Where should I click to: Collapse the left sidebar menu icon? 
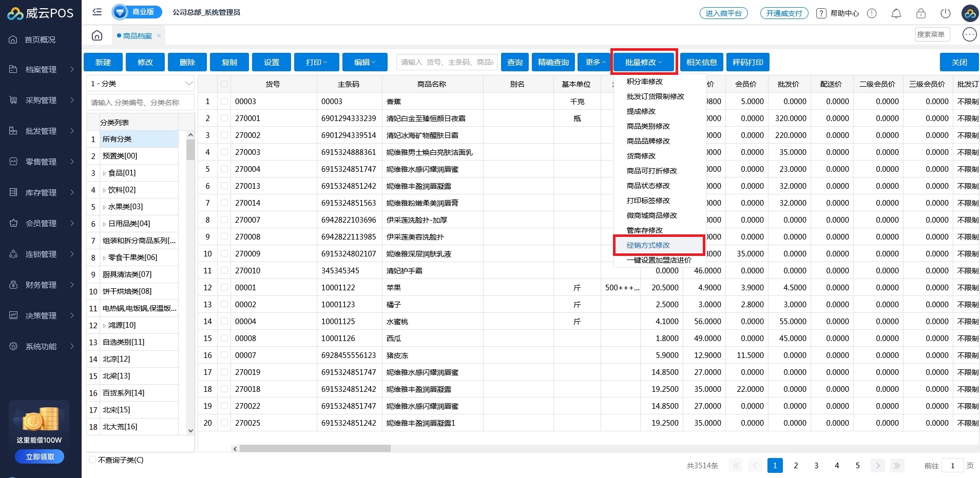[x=97, y=12]
